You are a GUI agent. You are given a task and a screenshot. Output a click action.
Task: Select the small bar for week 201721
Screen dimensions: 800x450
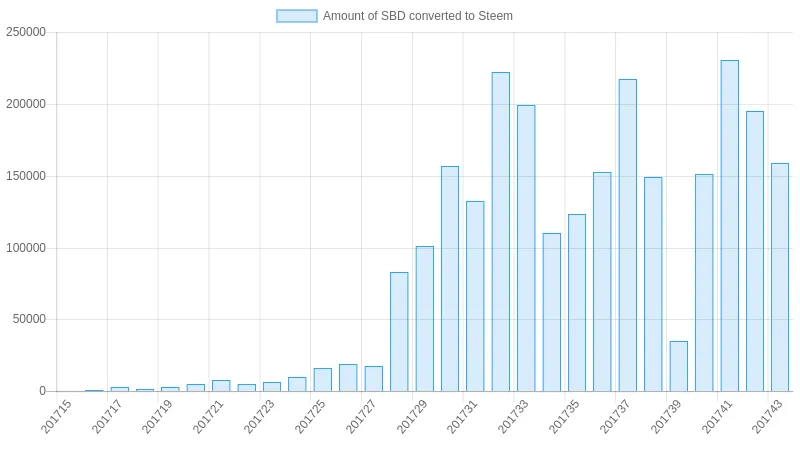pyautogui.click(x=221, y=386)
